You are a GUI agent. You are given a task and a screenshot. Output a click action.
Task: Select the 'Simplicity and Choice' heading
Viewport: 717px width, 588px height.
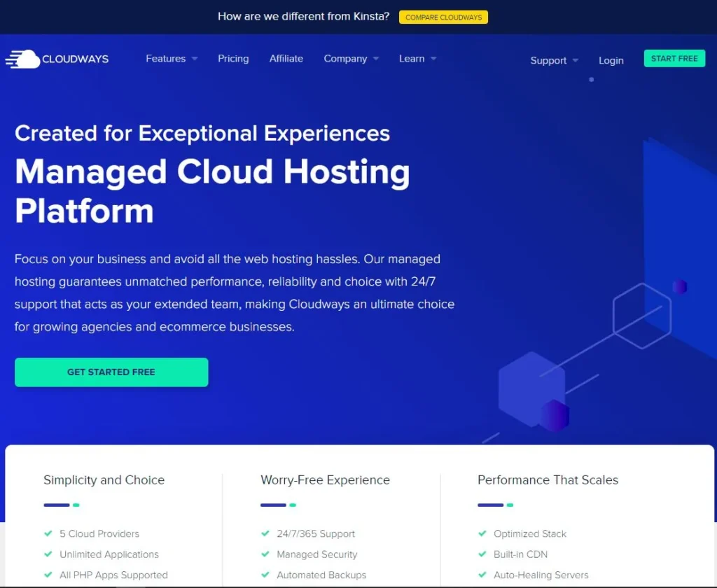tap(104, 479)
